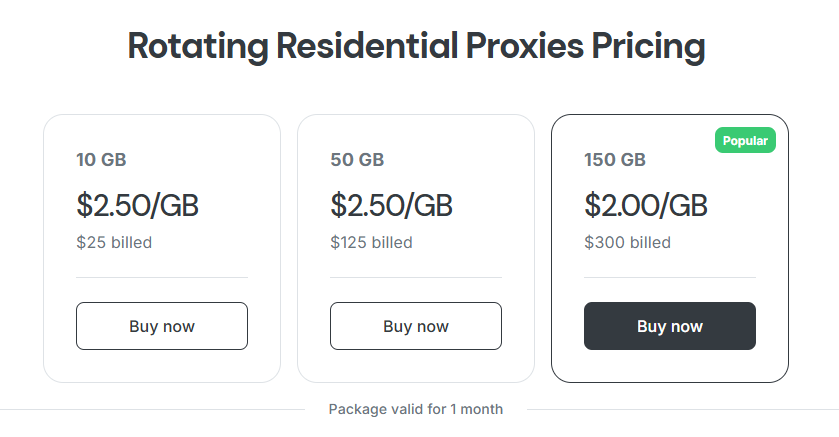Click the $125 billed text

371,242
